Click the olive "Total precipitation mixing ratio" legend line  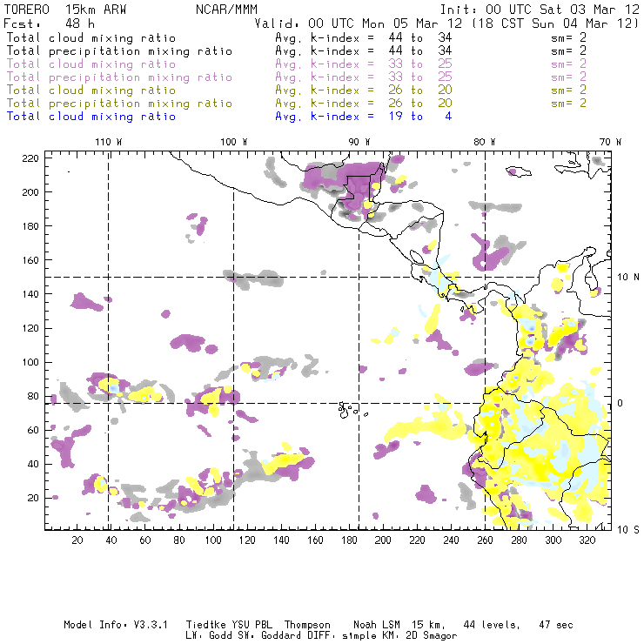pos(119,103)
